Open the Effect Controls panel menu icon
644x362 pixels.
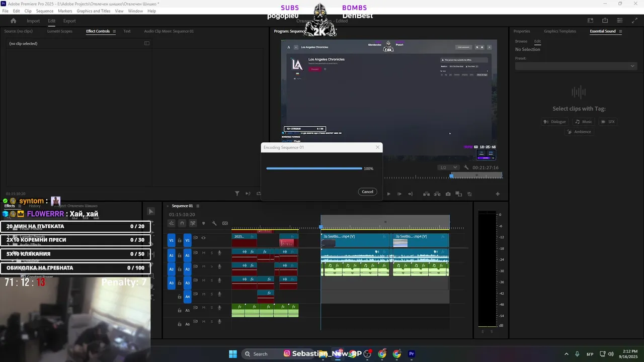click(x=114, y=31)
